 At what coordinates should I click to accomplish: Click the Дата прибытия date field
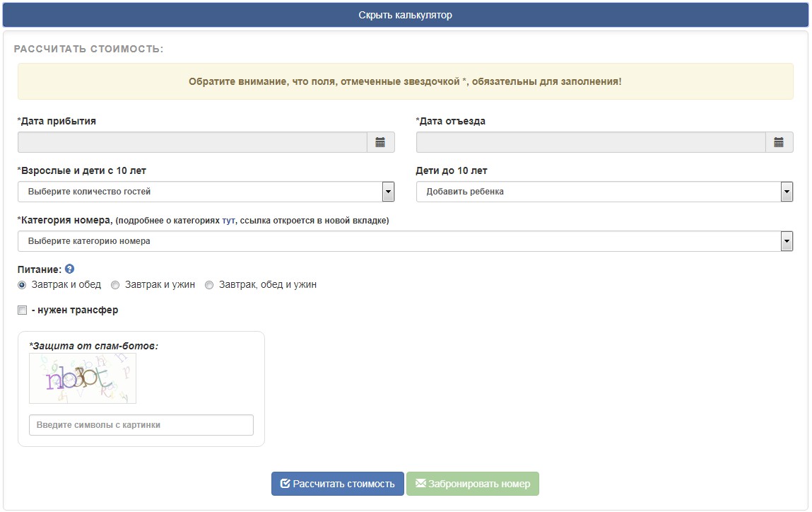(x=192, y=143)
